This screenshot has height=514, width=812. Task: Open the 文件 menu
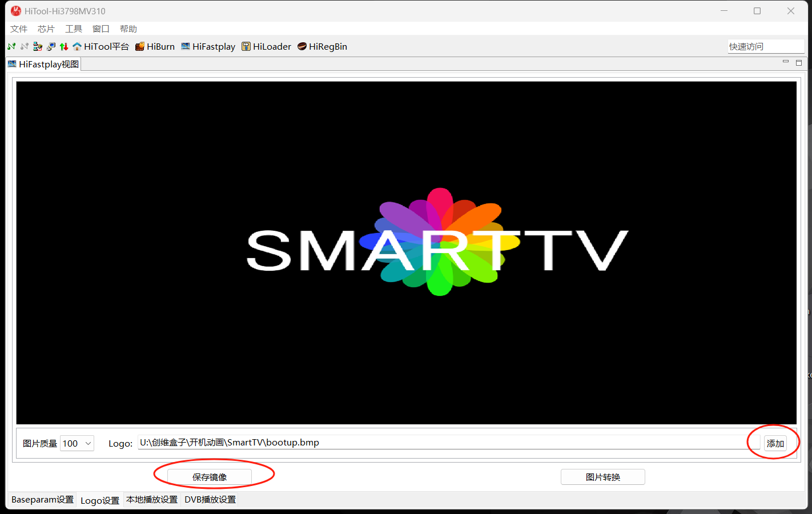[x=19, y=29]
